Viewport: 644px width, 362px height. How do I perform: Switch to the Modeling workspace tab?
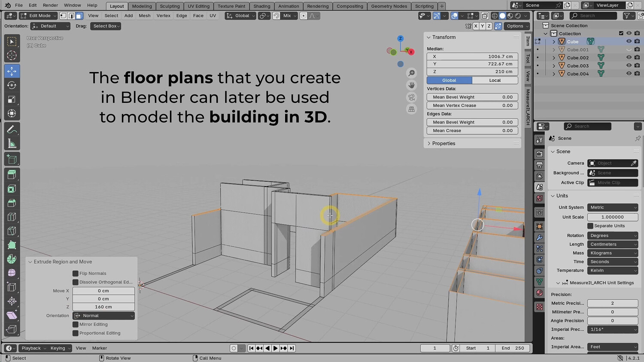142,6
